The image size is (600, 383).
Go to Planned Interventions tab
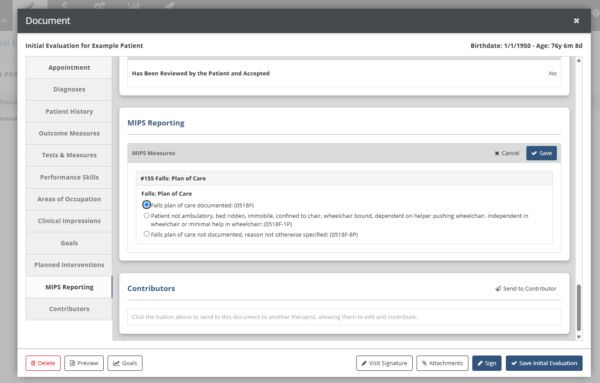(x=69, y=265)
